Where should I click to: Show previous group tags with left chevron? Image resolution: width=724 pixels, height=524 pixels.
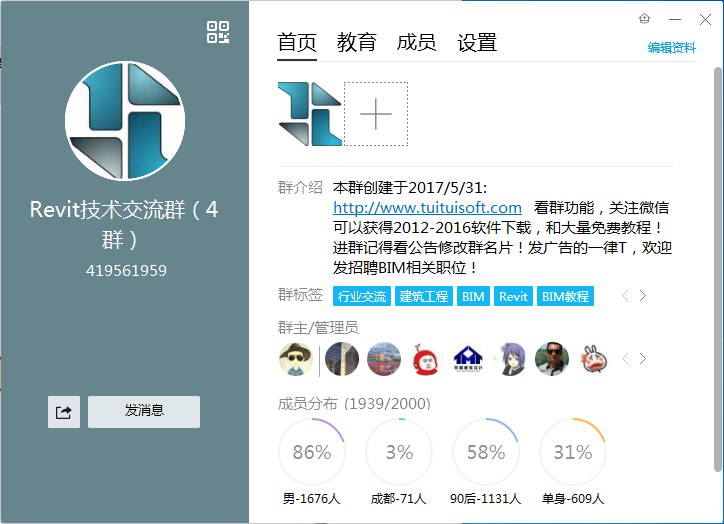(x=625, y=295)
